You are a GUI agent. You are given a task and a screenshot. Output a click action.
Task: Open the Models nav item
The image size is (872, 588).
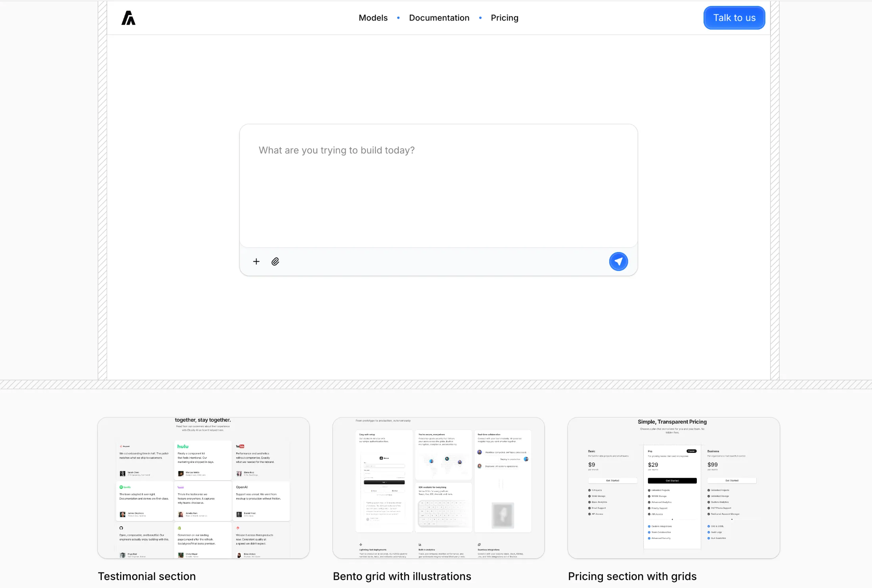(x=373, y=18)
